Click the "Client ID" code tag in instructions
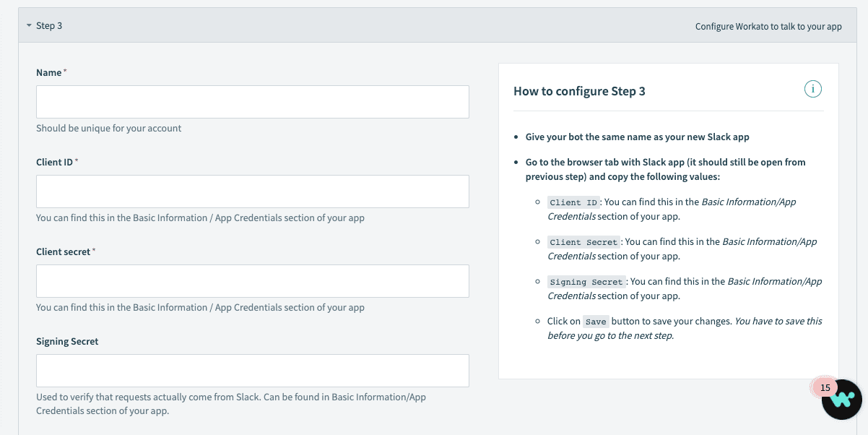This screenshot has width=868, height=435. point(573,202)
